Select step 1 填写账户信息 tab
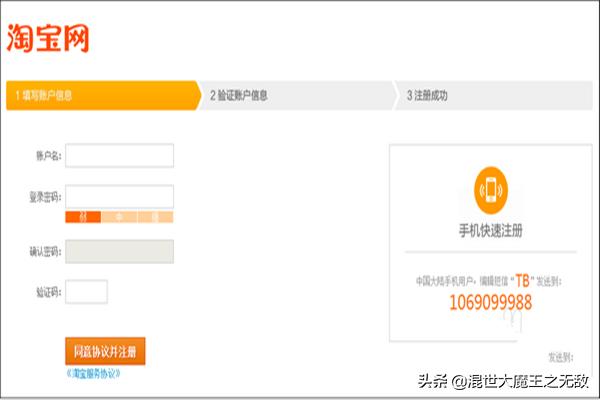This screenshot has height=400, width=600. (103, 95)
